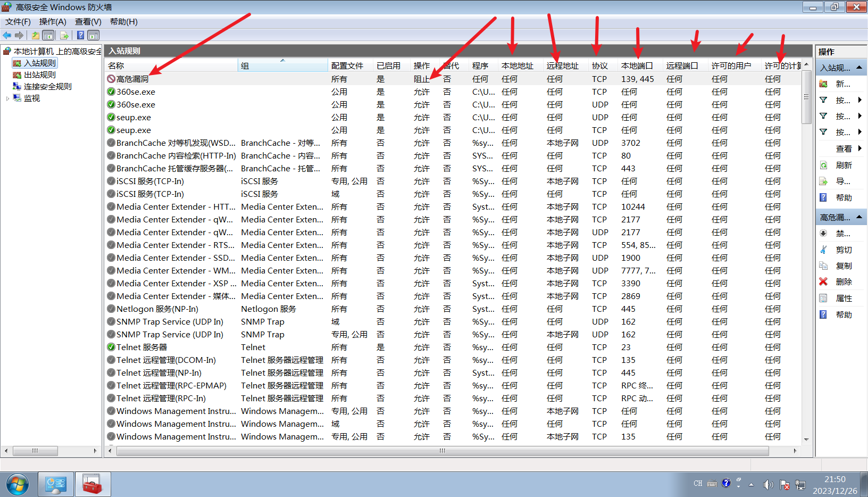
Task: Collapse the 高危漏洞 section in the 操作 pane
Action: 859,217
